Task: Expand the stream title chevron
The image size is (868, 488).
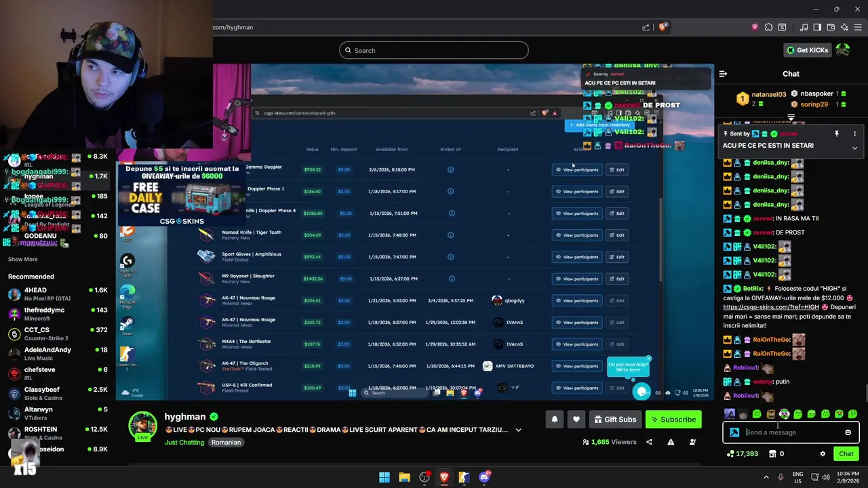Action: (518, 430)
